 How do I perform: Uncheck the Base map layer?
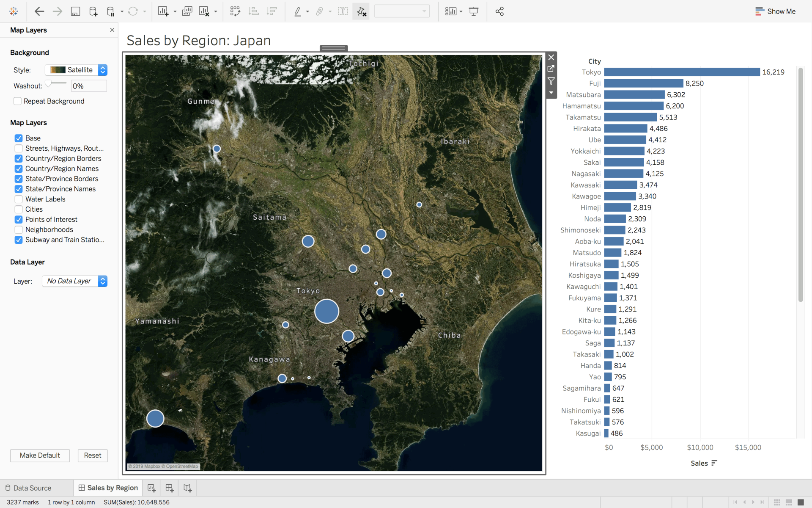19,138
